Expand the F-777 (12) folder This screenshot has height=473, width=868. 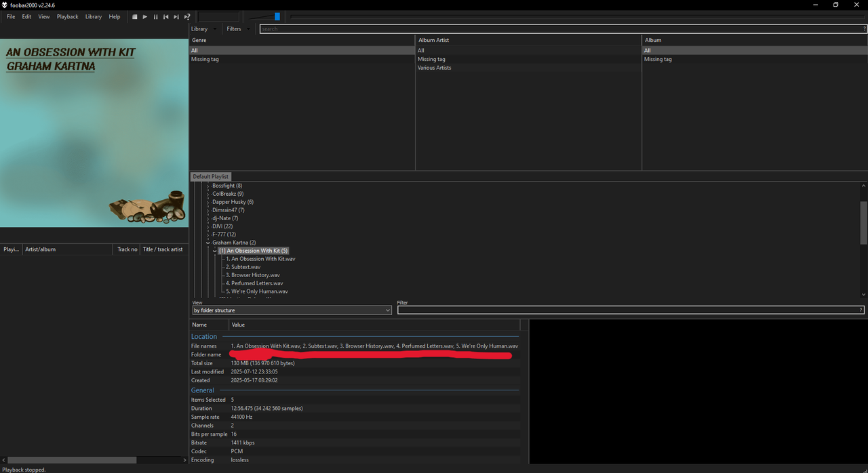tap(208, 234)
